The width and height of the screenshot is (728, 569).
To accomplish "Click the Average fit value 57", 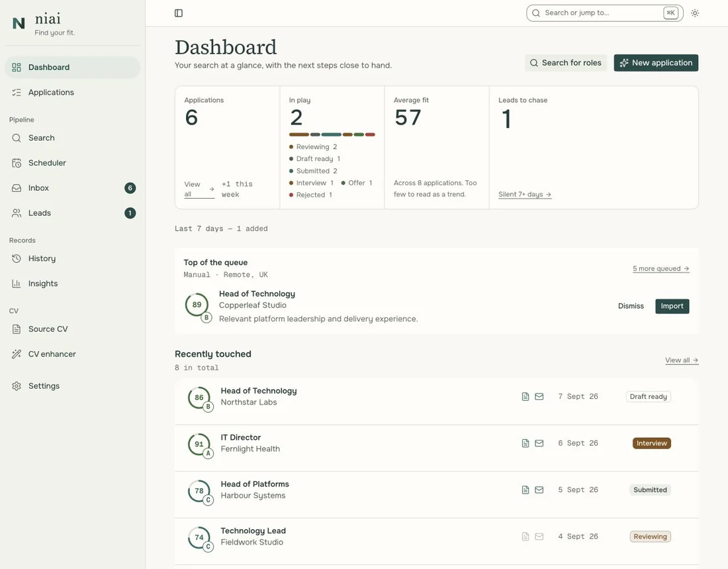I will tap(408, 118).
